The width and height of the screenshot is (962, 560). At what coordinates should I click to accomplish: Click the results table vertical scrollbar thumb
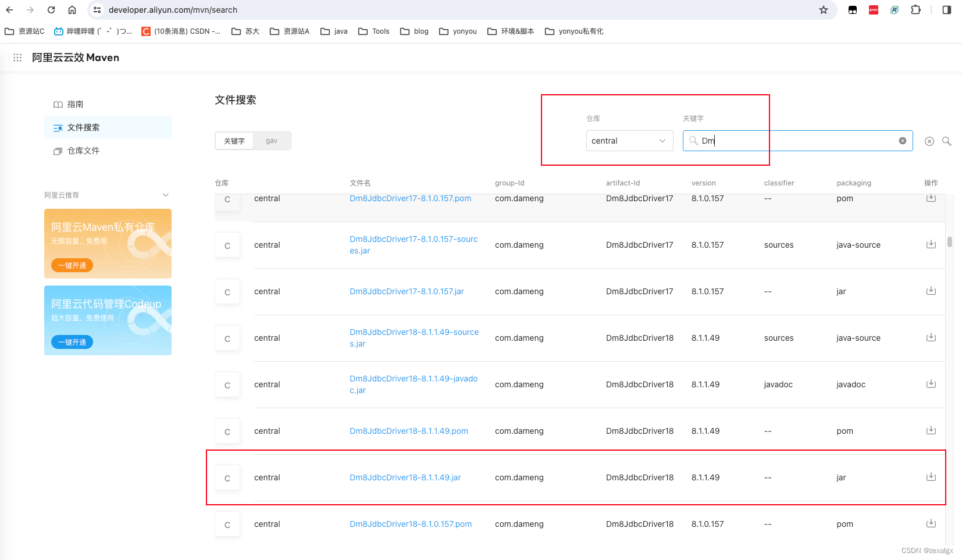click(950, 242)
